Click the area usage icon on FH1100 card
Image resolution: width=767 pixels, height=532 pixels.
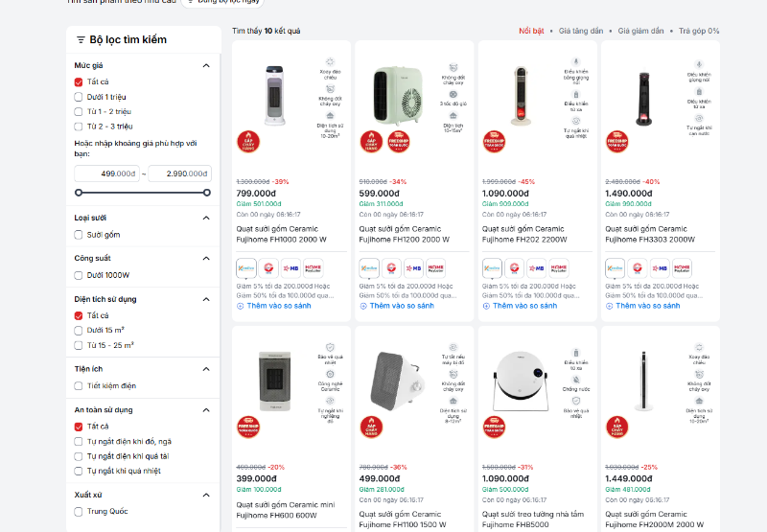453,401
